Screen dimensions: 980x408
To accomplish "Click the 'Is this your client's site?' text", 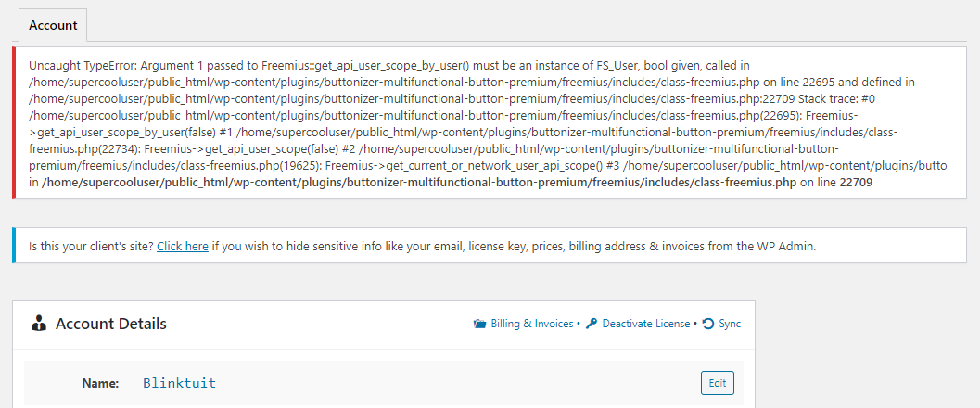I will click(x=91, y=246).
